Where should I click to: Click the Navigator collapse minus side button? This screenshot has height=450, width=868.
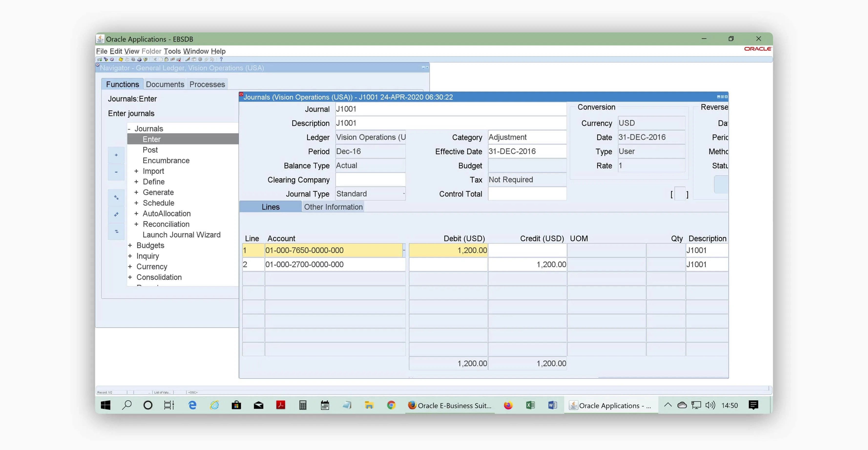(116, 172)
